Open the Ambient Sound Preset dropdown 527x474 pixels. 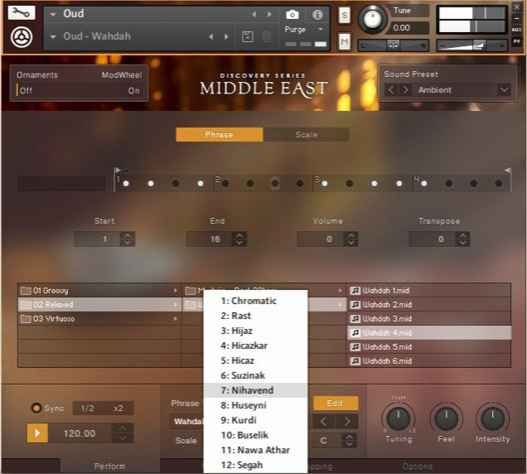click(504, 90)
